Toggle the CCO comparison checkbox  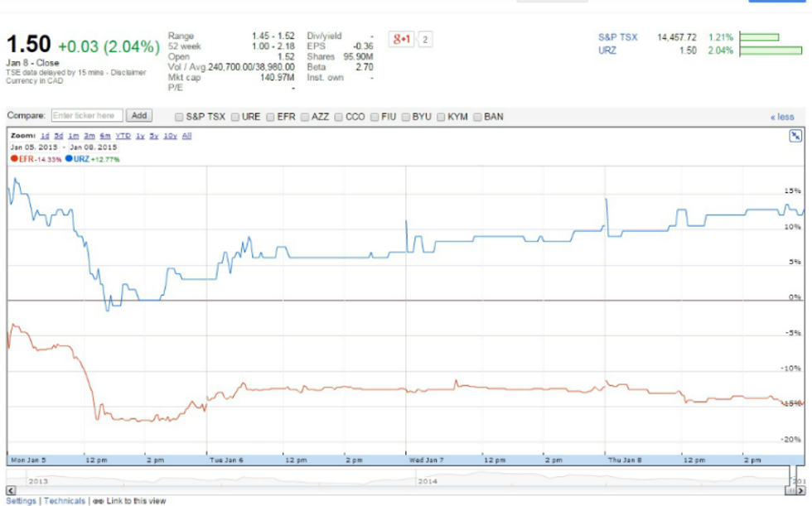[339, 117]
